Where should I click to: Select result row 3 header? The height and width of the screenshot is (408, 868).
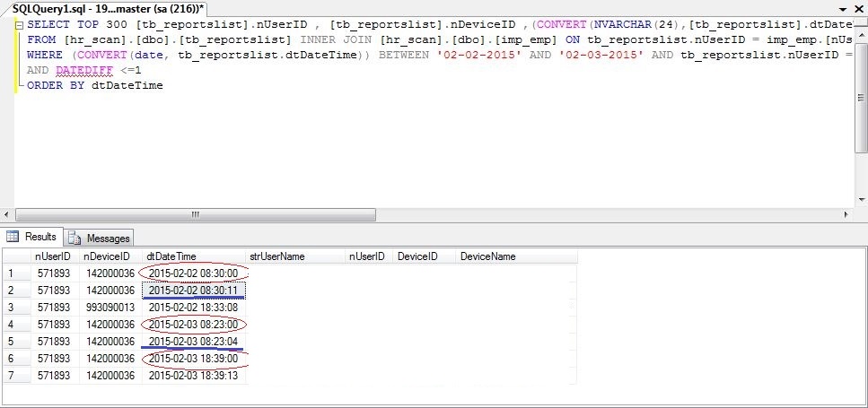pyautogui.click(x=17, y=308)
